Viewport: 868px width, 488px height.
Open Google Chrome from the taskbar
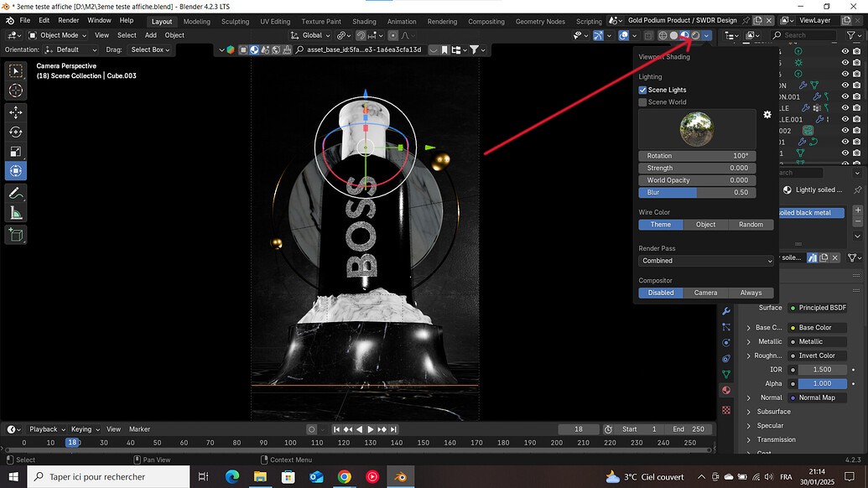coord(345,476)
